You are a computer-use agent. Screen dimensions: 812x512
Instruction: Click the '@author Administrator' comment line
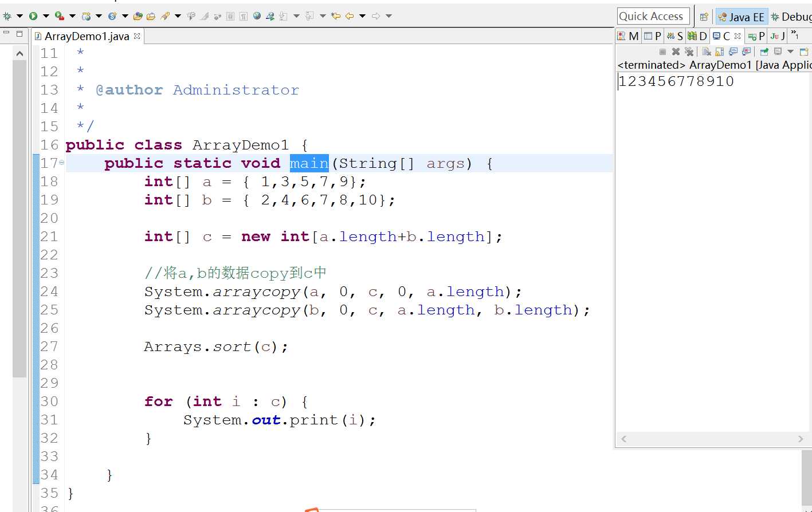[x=197, y=90]
